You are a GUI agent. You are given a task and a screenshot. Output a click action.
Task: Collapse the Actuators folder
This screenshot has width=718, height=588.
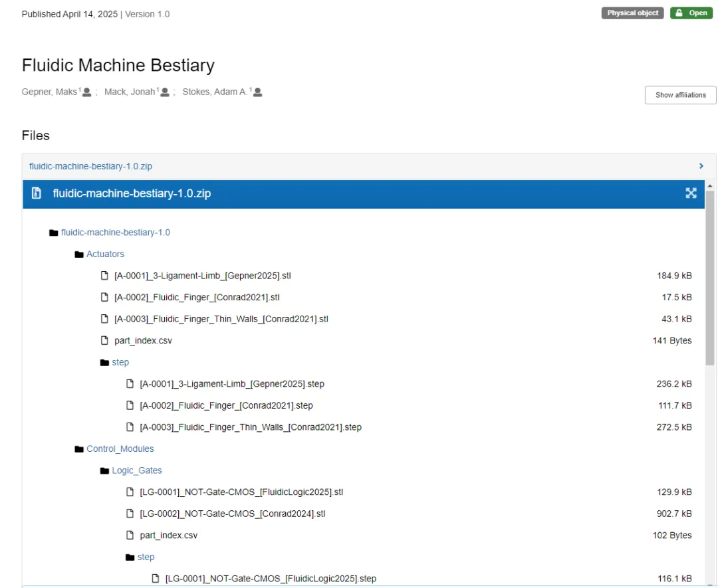[105, 254]
